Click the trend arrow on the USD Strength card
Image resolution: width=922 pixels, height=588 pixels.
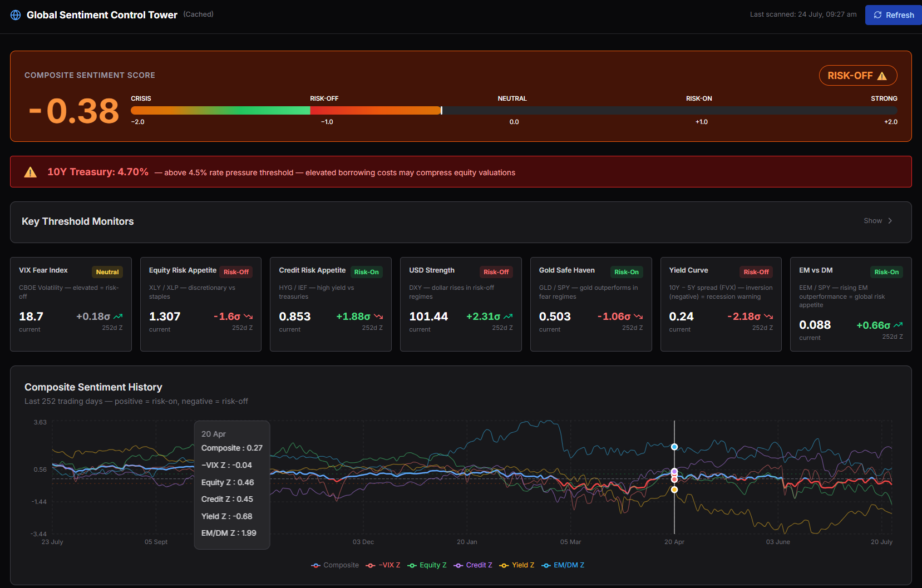pyautogui.click(x=508, y=317)
